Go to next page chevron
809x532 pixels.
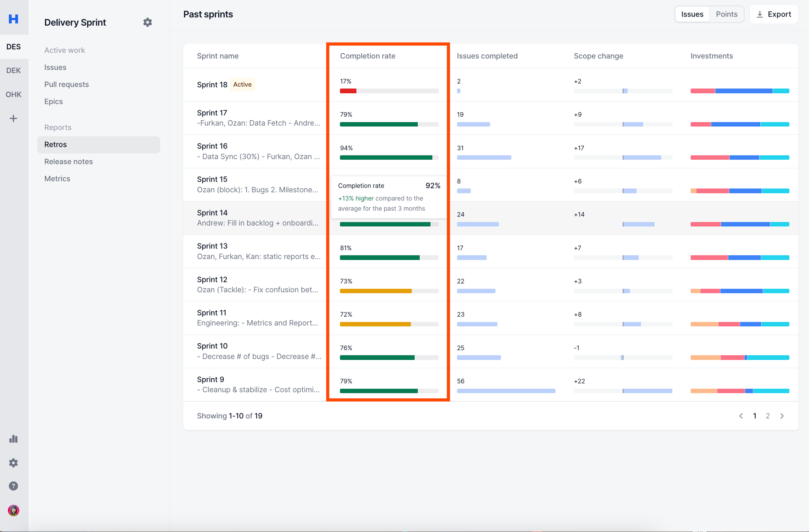click(x=782, y=416)
